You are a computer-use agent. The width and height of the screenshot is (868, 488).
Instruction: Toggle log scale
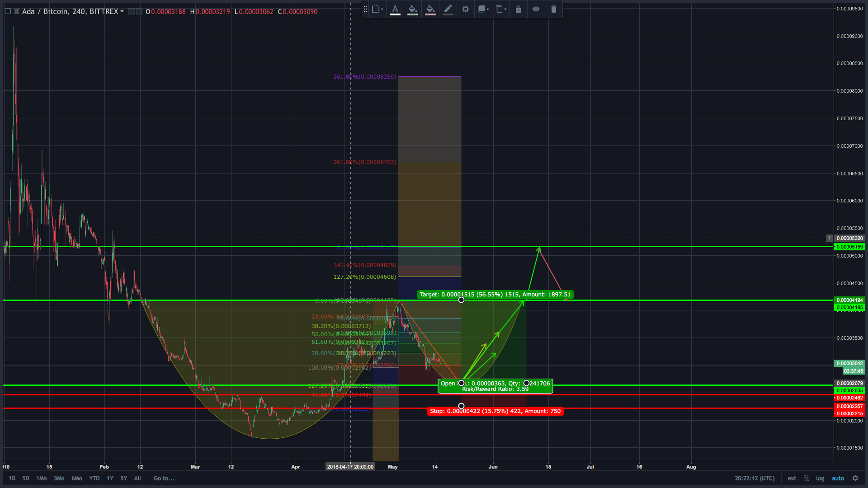coord(820,478)
